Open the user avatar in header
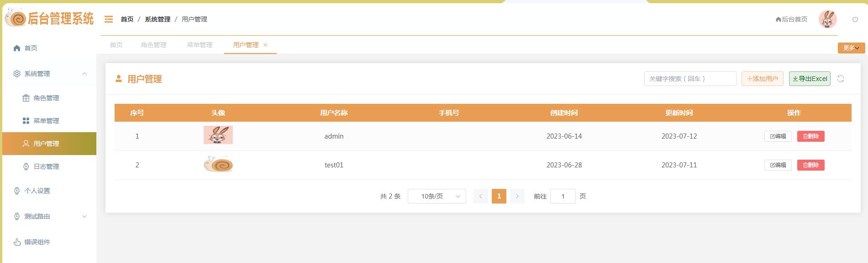 click(x=827, y=19)
